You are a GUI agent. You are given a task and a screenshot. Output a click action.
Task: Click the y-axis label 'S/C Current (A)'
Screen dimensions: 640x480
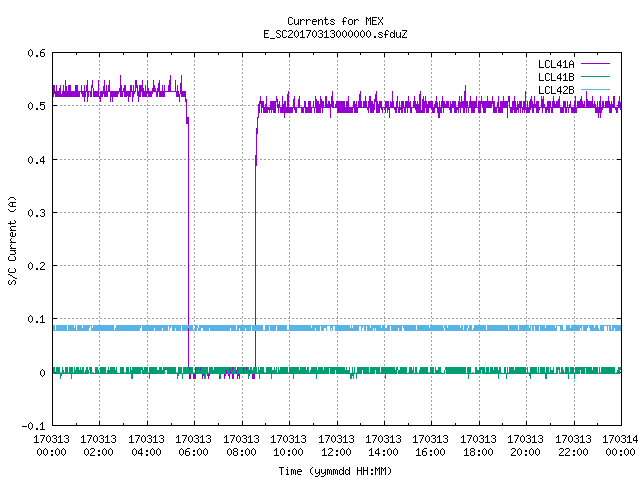pyautogui.click(x=12, y=240)
